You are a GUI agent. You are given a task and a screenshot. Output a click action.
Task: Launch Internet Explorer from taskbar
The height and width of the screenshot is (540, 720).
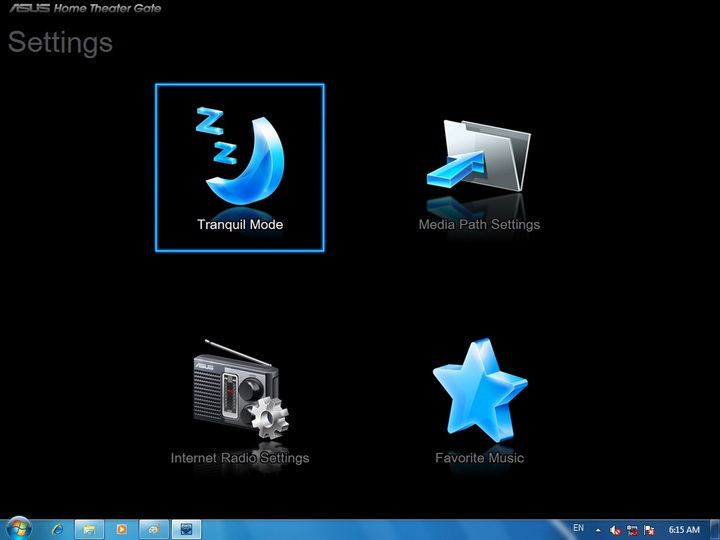(x=57, y=529)
